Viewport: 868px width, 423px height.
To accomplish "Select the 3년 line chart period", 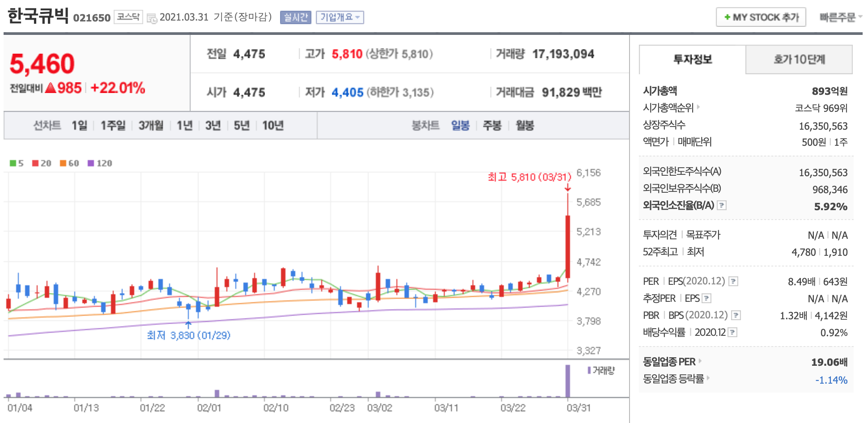I will pos(213,126).
